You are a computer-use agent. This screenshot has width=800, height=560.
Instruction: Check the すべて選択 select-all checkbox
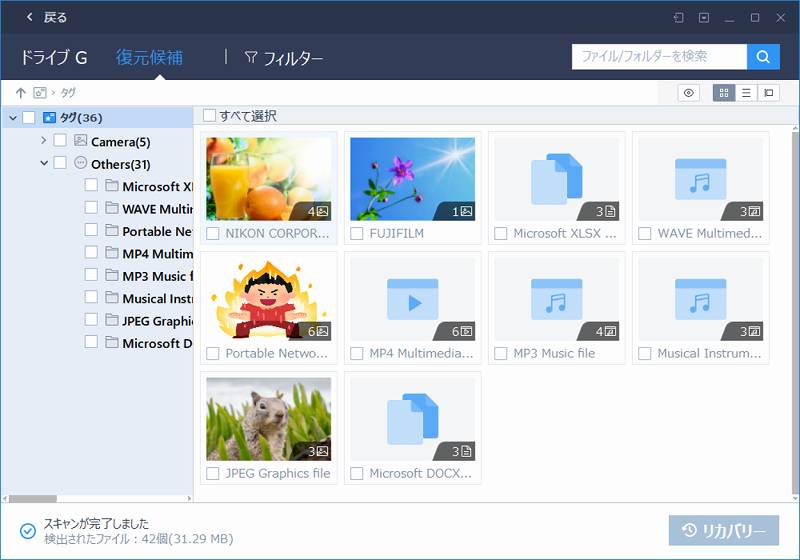click(209, 115)
